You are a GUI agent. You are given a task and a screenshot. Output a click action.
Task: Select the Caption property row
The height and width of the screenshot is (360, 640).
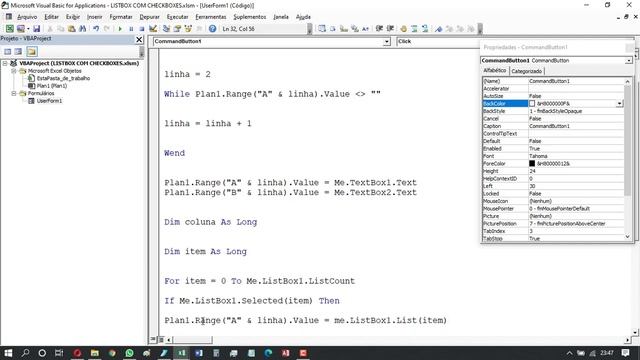pyautogui.click(x=553, y=126)
